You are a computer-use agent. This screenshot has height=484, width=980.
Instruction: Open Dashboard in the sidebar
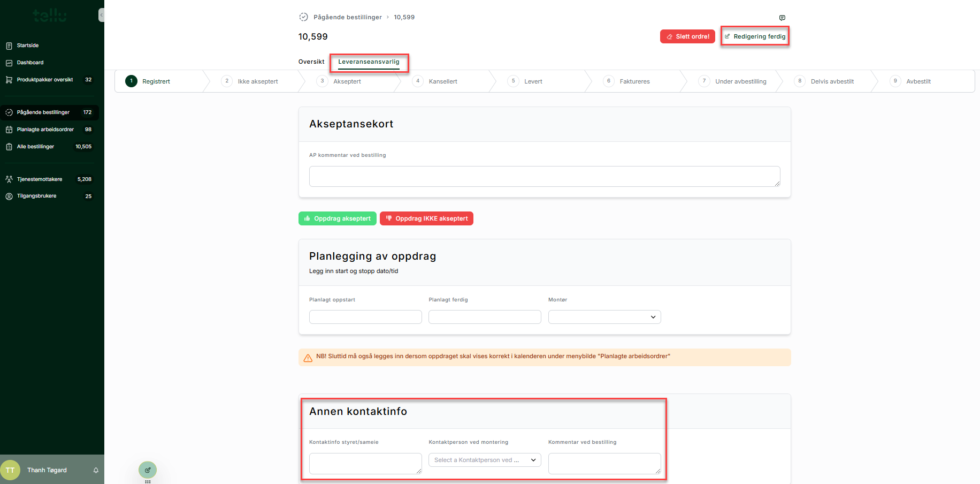coord(30,63)
